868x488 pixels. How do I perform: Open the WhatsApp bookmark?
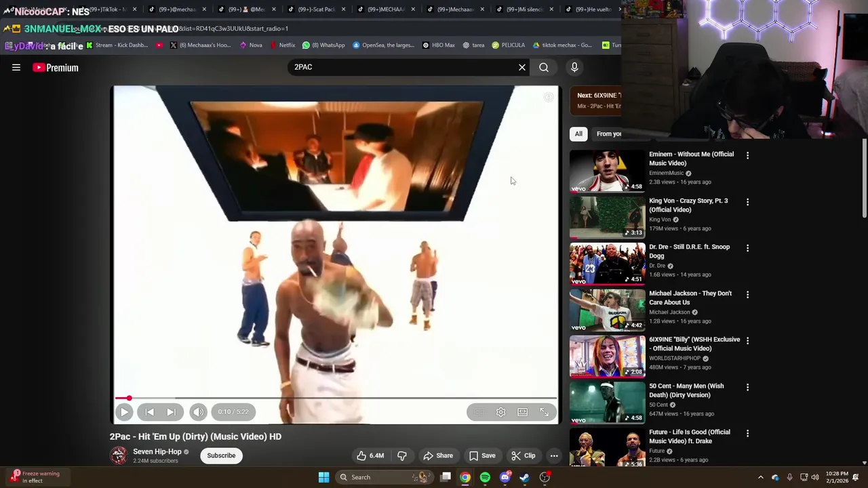pos(323,45)
